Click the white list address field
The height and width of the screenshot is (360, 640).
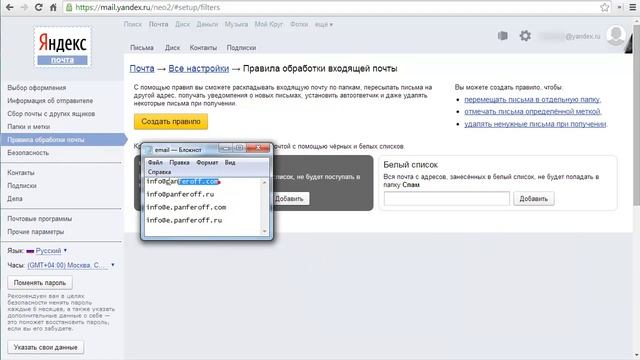[x=447, y=199]
